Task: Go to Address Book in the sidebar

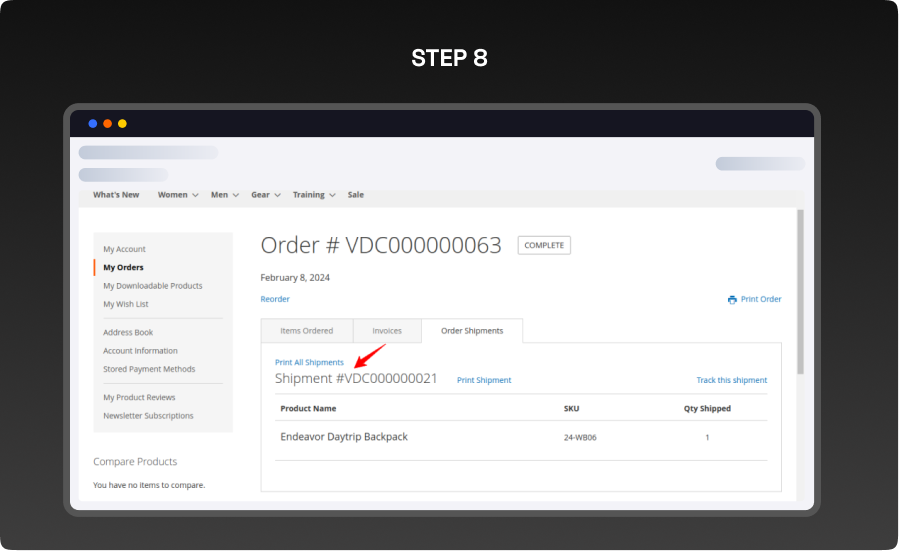Action: tap(128, 332)
